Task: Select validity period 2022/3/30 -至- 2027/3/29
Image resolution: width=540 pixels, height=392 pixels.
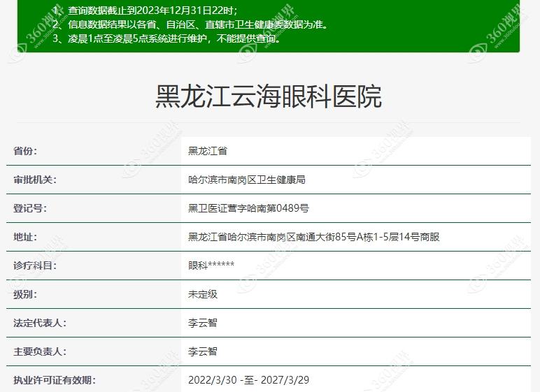Action: (248, 380)
